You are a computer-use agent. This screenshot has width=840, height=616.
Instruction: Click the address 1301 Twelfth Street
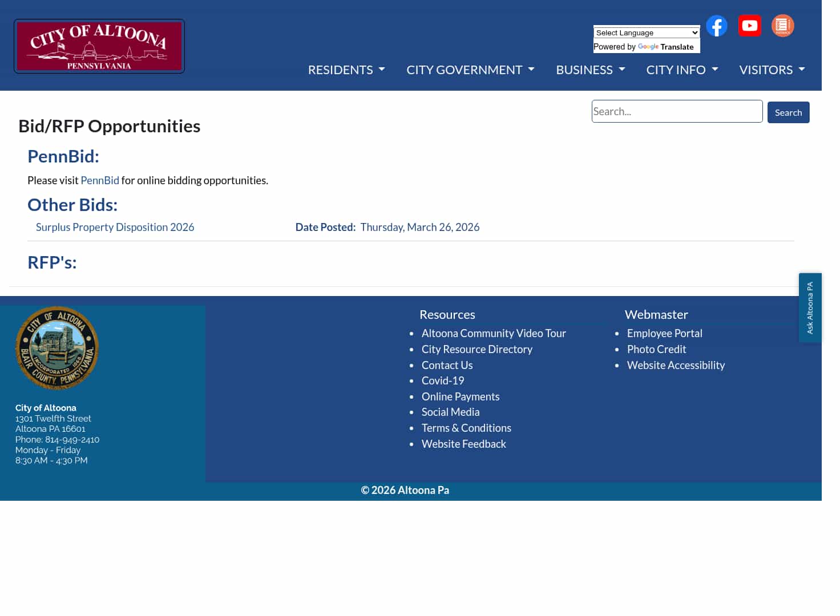tap(53, 418)
